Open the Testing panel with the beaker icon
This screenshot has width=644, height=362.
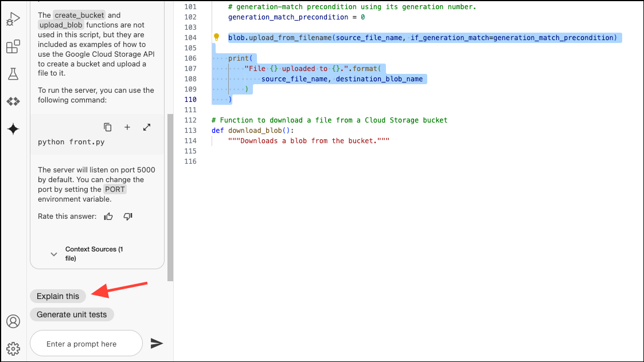coord(13,74)
